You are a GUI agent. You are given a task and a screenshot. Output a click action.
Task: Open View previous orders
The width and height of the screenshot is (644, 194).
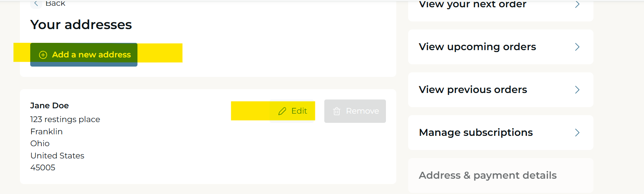(501, 90)
